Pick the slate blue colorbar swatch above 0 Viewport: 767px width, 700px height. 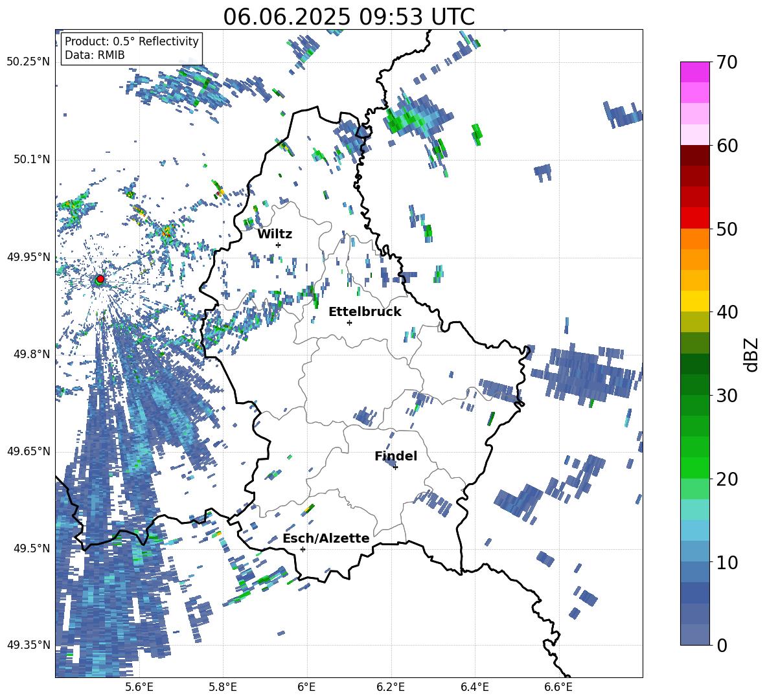[694, 635]
